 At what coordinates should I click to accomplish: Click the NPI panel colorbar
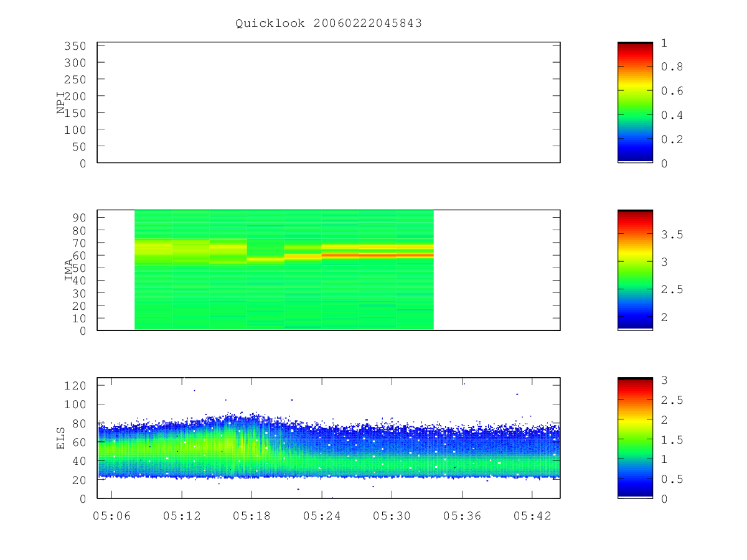(635, 103)
